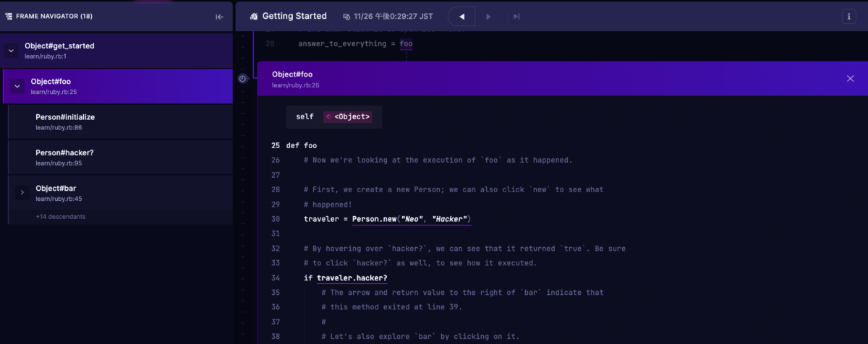
Task: Click the clock marker beside Object#foo
Action: click(x=244, y=79)
